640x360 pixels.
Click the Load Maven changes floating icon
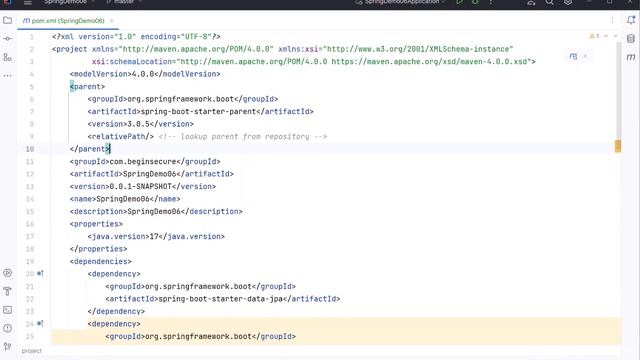tap(573, 56)
